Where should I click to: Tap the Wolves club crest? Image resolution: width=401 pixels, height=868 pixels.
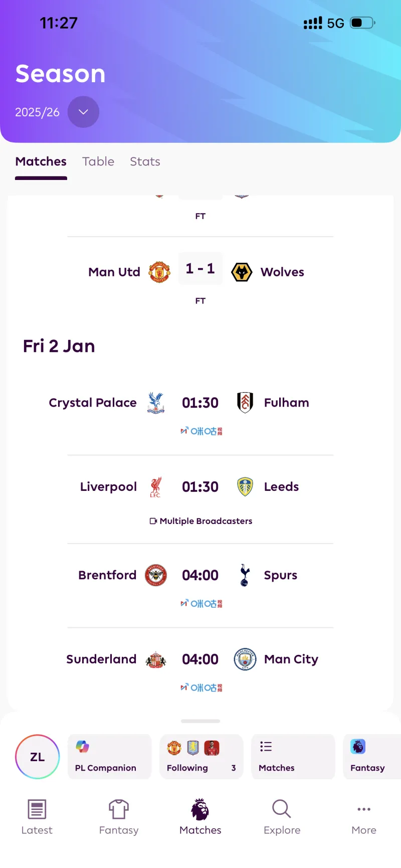(242, 272)
